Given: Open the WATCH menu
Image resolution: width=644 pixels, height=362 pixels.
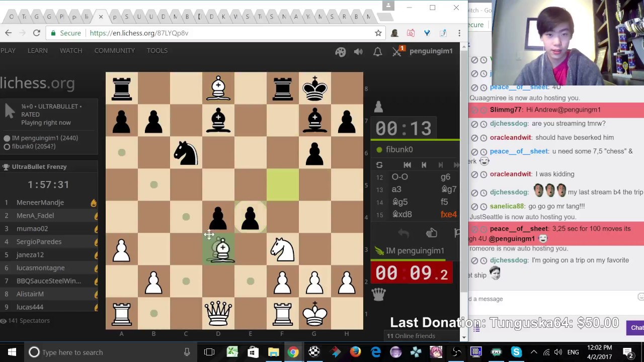Looking at the screenshot, I should (x=71, y=50).
